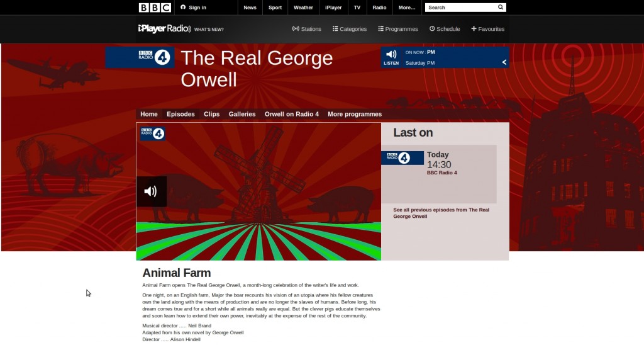Click The Real George Orwell title
644x345 pixels.
point(257,69)
